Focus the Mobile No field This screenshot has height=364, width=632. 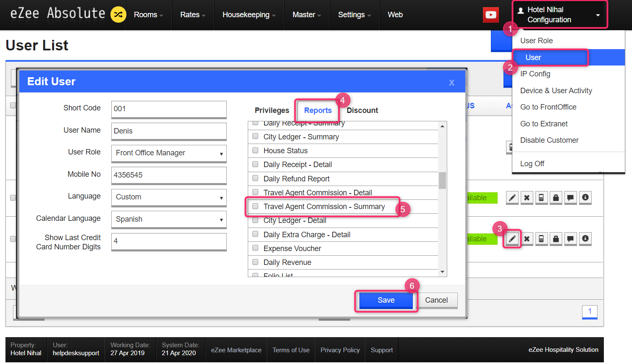pyautogui.click(x=169, y=175)
